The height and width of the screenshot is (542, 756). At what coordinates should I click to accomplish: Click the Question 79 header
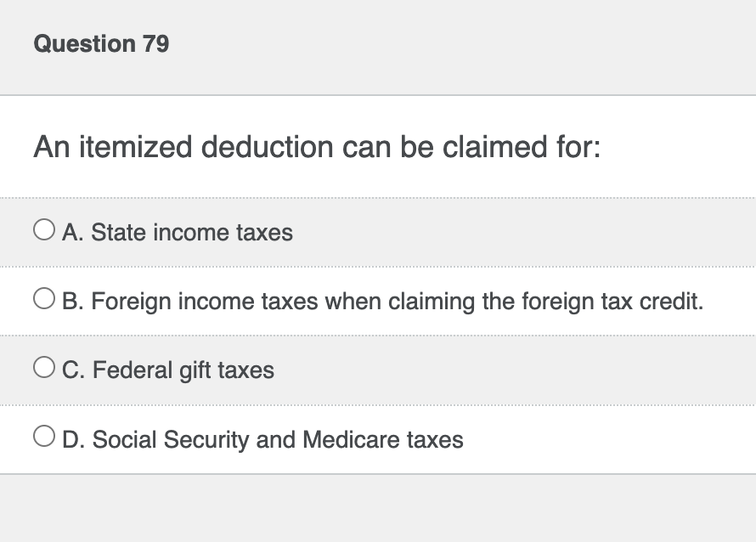pyautogui.click(x=101, y=43)
